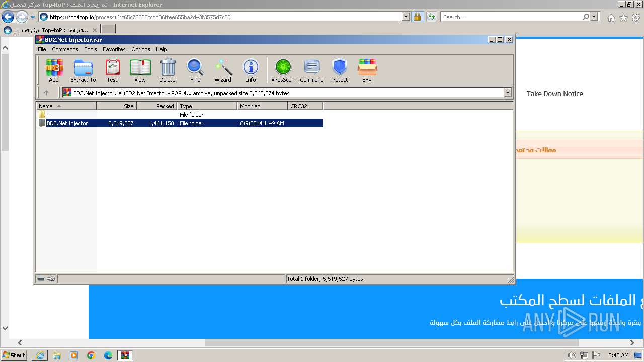This screenshot has height=362, width=644.
Task: Go up one folder level arrow
Action: coord(46,93)
